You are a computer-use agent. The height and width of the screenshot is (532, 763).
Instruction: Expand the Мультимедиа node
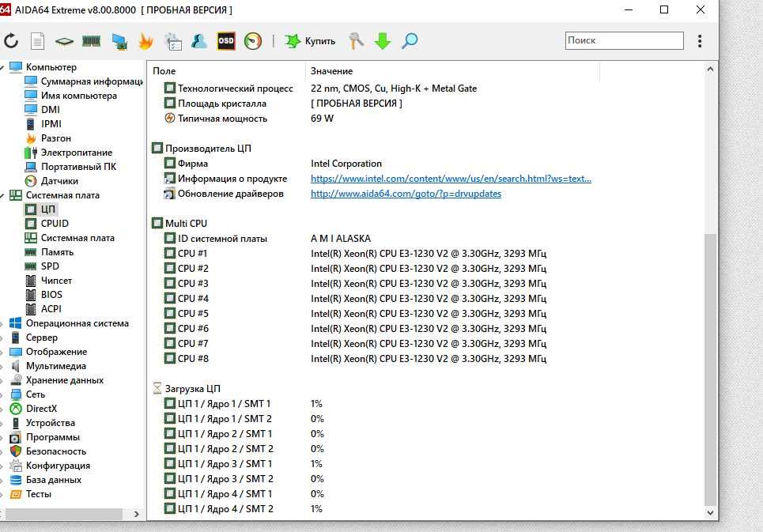(2, 366)
